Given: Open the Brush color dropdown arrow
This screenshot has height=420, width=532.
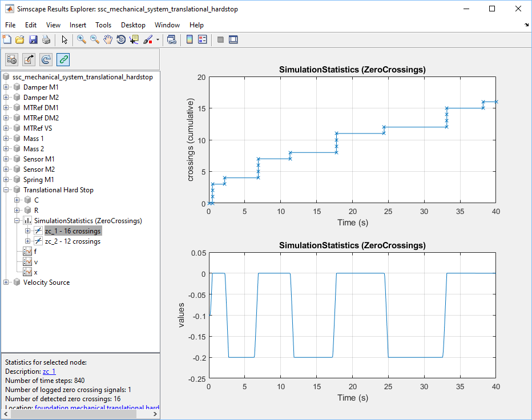Looking at the screenshot, I should coord(158,40).
